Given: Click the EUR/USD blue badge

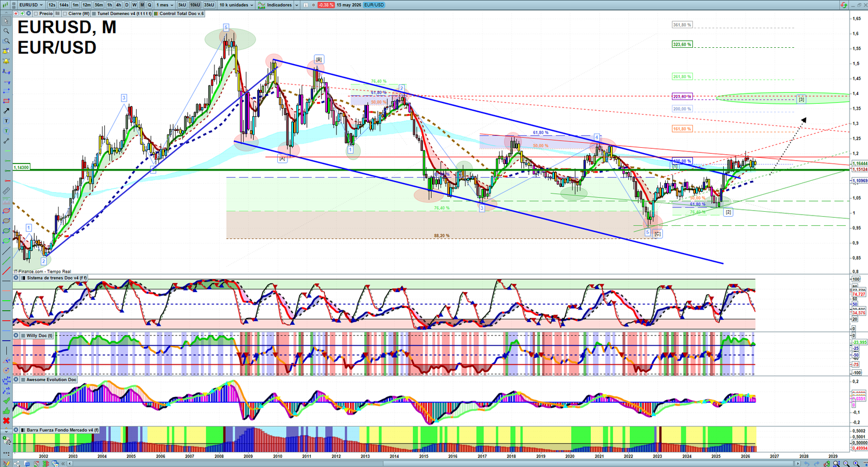Looking at the screenshot, I should 374,5.
